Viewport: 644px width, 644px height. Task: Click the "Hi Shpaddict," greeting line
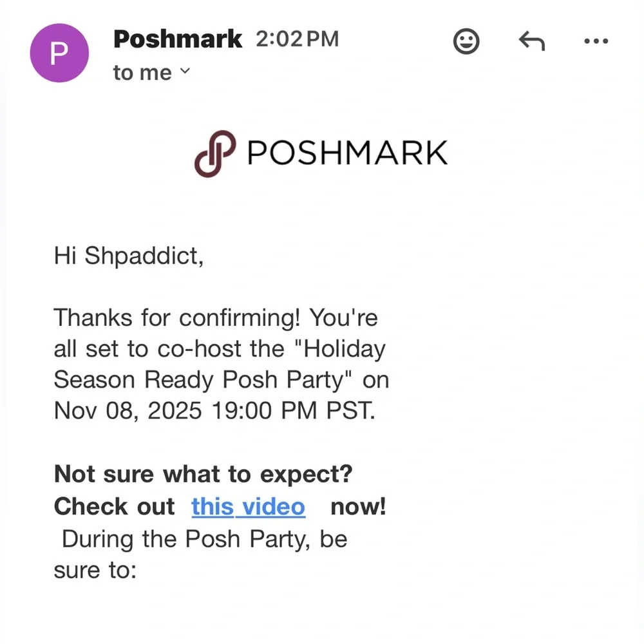tap(129, 256)
